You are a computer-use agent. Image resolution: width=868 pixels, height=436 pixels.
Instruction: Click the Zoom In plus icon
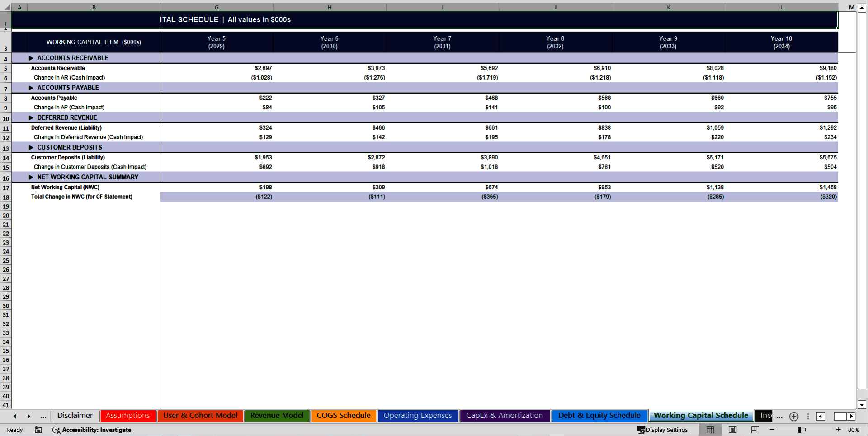click(838, 430)
